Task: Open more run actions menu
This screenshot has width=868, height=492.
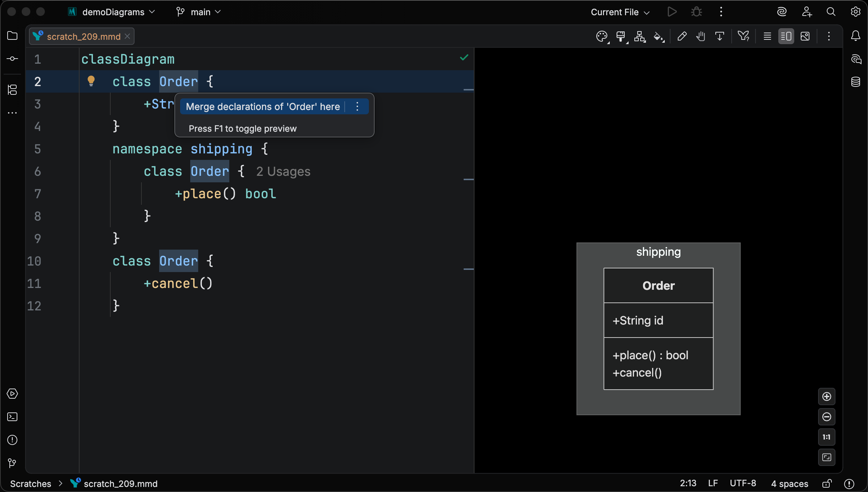Action: click(721, 12)
